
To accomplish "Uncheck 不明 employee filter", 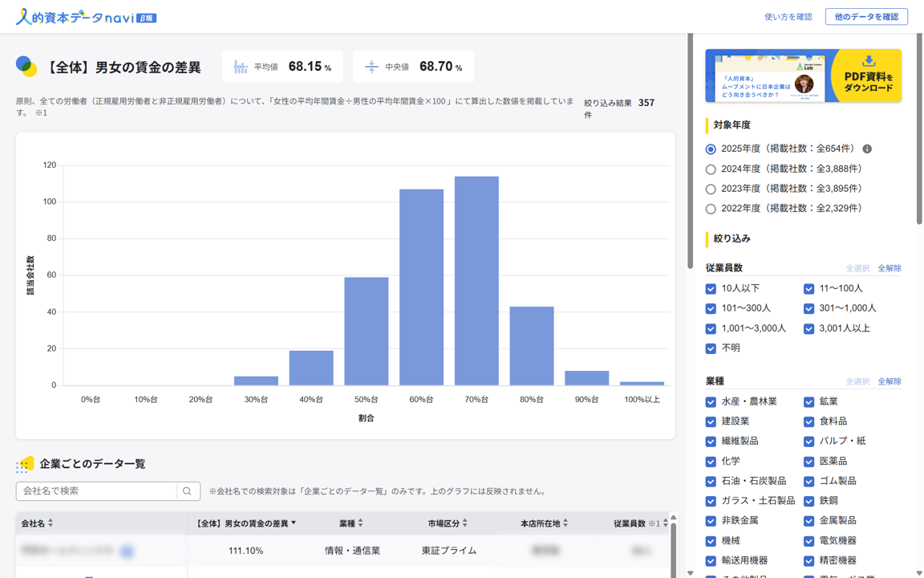I will 711,348.
